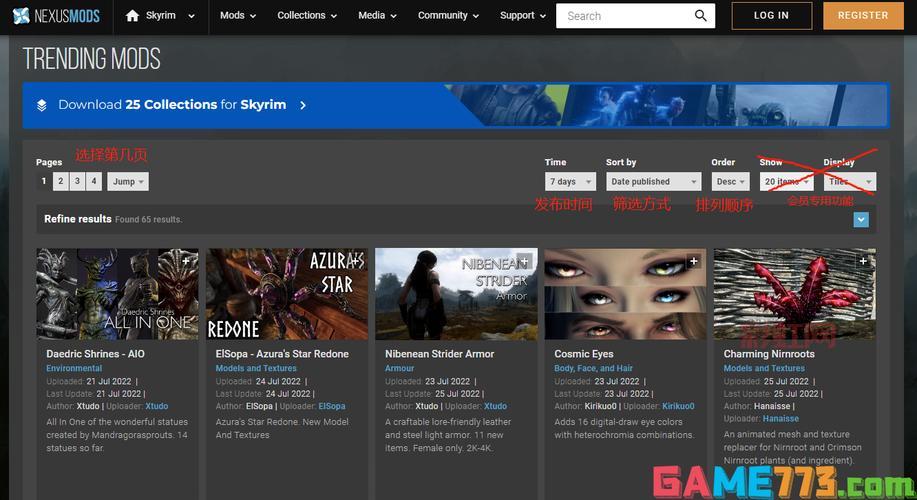The height and width of the screenshot is (500, 917).
Task: Open the Community menu
Action: [448, 16]
